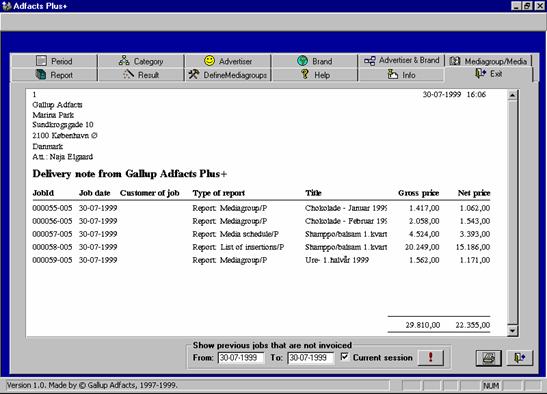
Task: Click the From date field
Action: (x=241, y=358)
